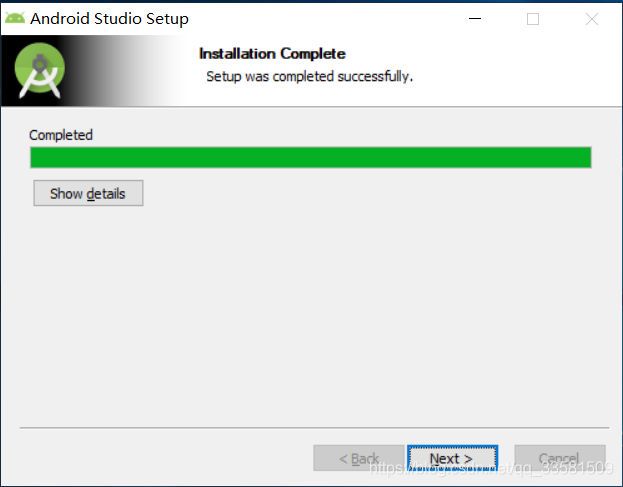Click the Installation Complete heading
Screen dimensions: 623x487
coord(272,54)
